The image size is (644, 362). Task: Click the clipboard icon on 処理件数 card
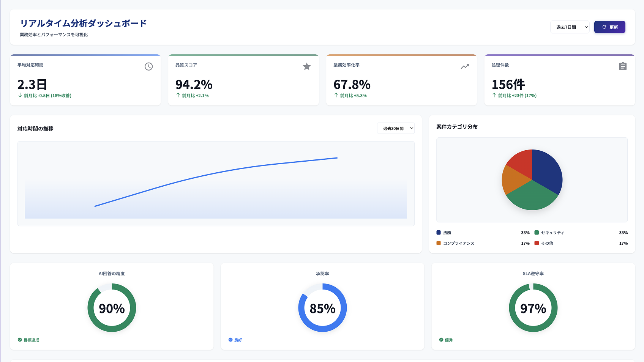tap(623, 66)
